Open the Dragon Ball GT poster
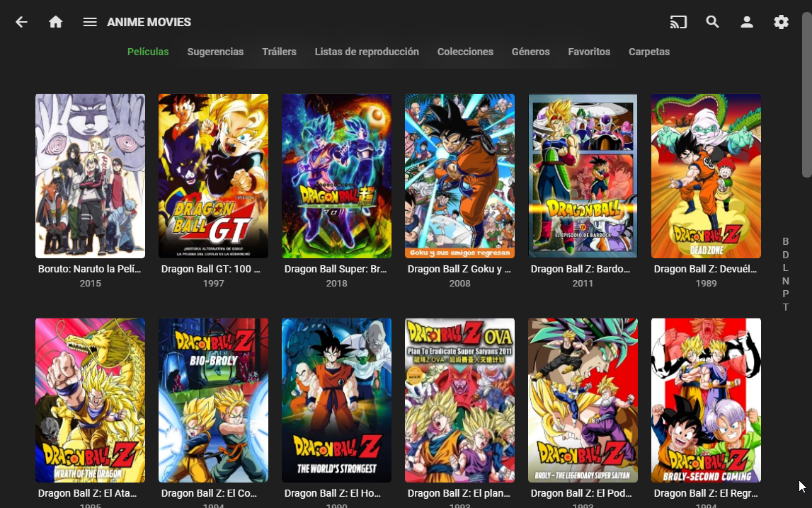 [213, 176]
